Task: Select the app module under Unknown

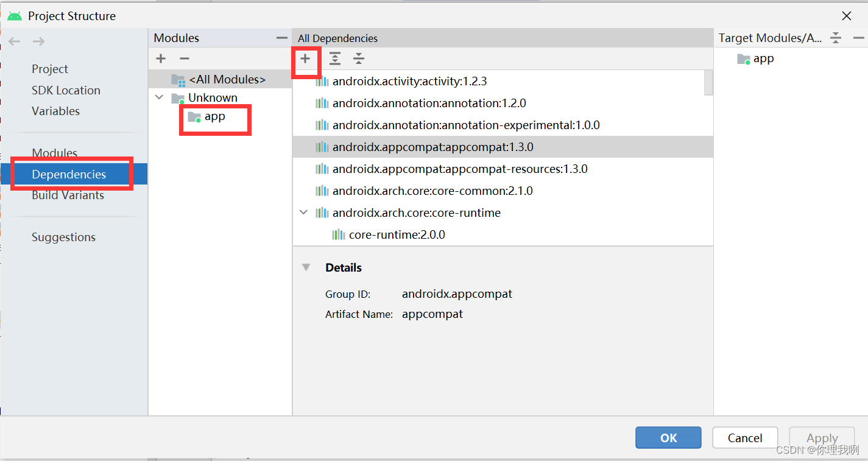Action: pos(214,116)
